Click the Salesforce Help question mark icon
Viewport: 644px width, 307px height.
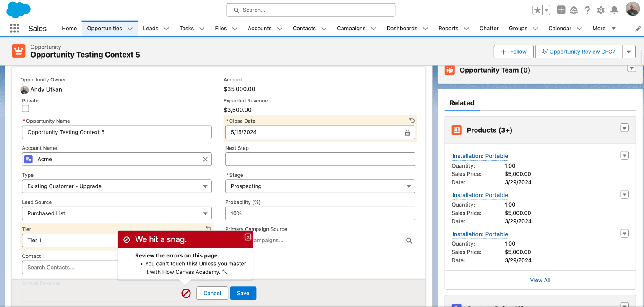pos(587,10)
